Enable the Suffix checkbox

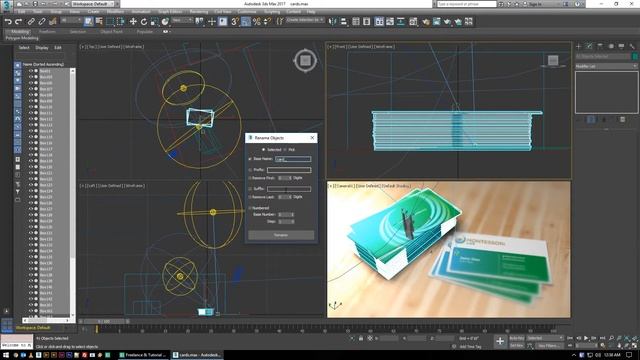(250, 189)
